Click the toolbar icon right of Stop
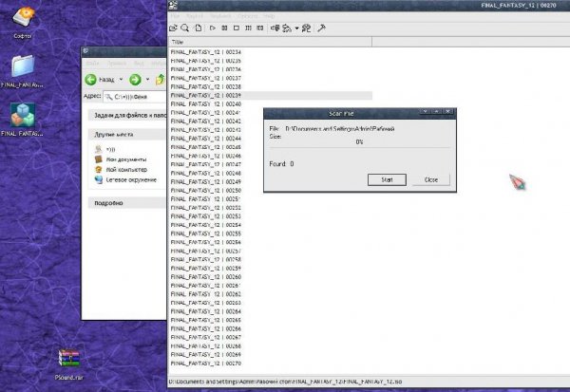 tap(248, 28)
